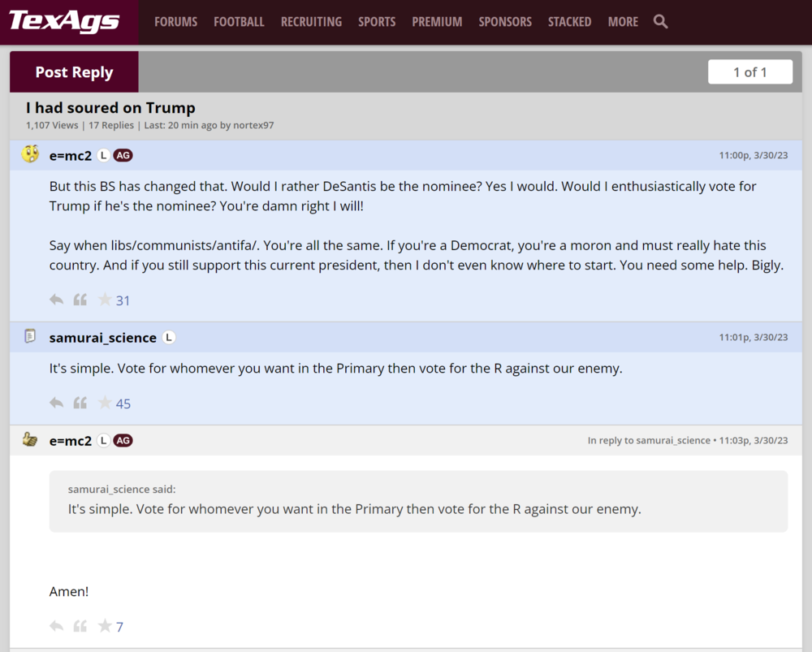Click reply arrow on the Amen! post

point(56,626)
